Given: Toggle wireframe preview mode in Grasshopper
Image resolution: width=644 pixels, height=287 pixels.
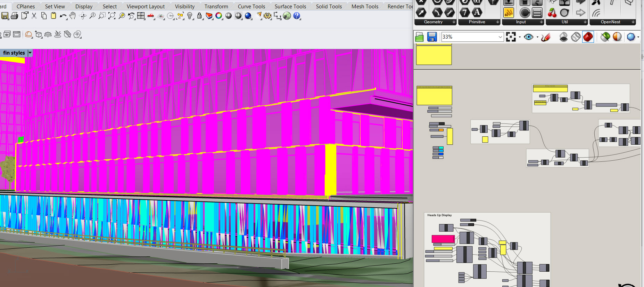Looking at the screenshot, I should (x=576, y=37).
